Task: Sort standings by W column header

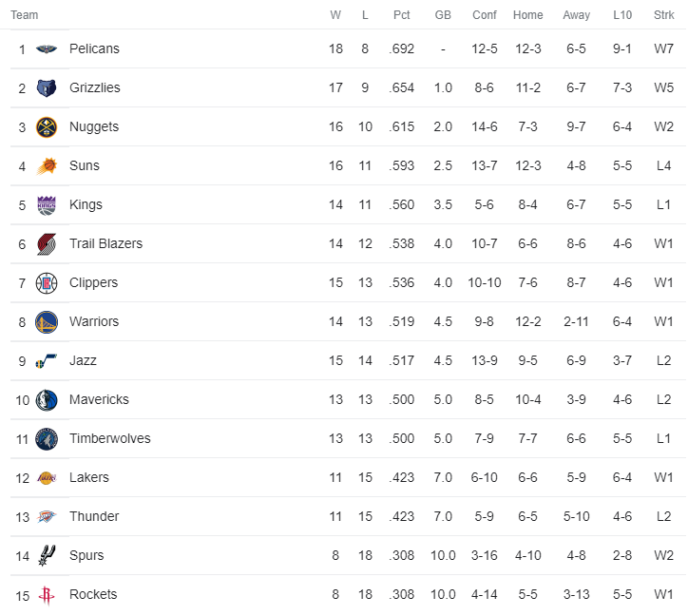Action: (x=335, y=15)
